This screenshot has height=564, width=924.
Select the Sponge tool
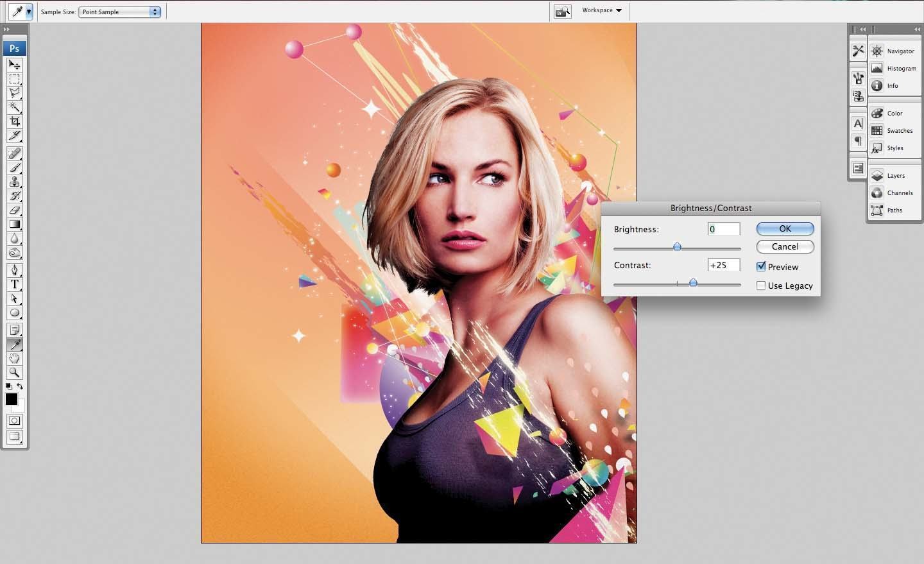click(14, 252)
